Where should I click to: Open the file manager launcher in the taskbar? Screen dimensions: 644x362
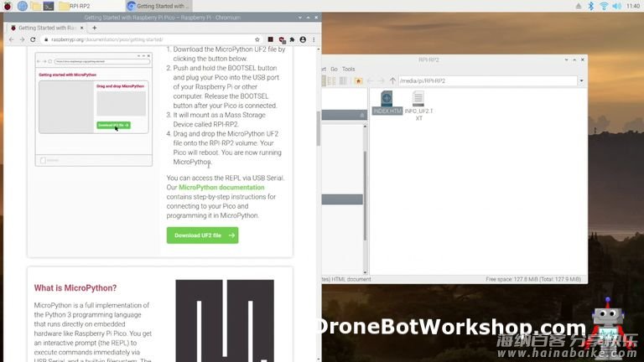tap(36, 6)
